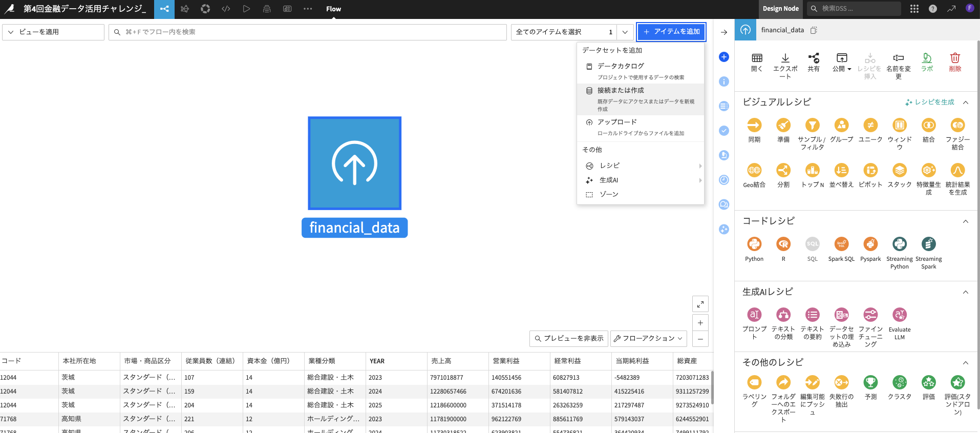Click the 検索DSS search box
This screenshot has height=433, width=980.
tap(854, 9)
